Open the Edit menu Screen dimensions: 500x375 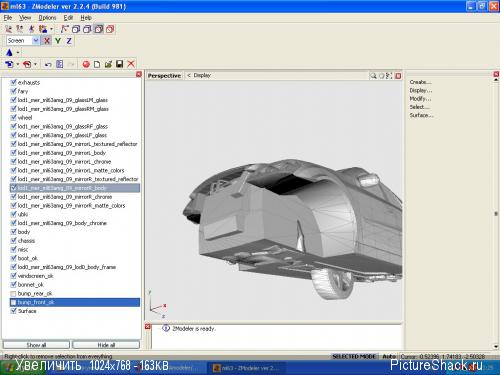(x=68, y=18)
